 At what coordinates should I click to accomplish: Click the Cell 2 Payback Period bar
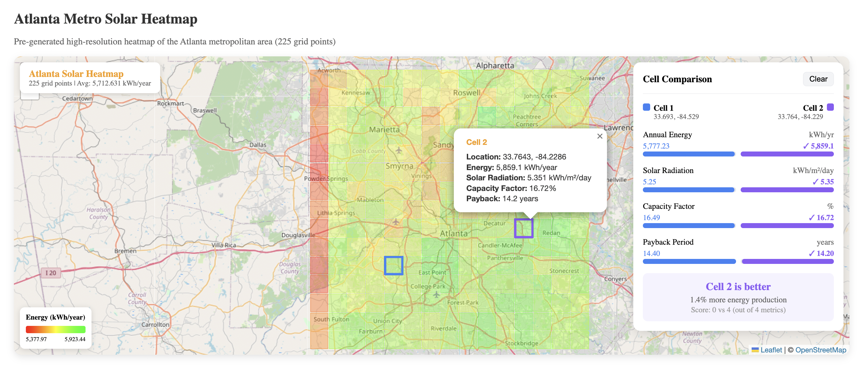coord(787,262)
